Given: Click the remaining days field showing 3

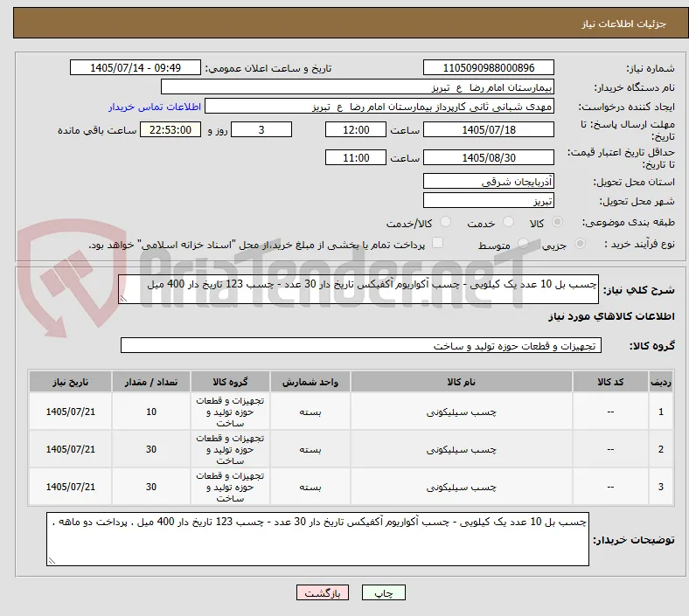Looking at the screenshot, I should [x=261, y=129].
